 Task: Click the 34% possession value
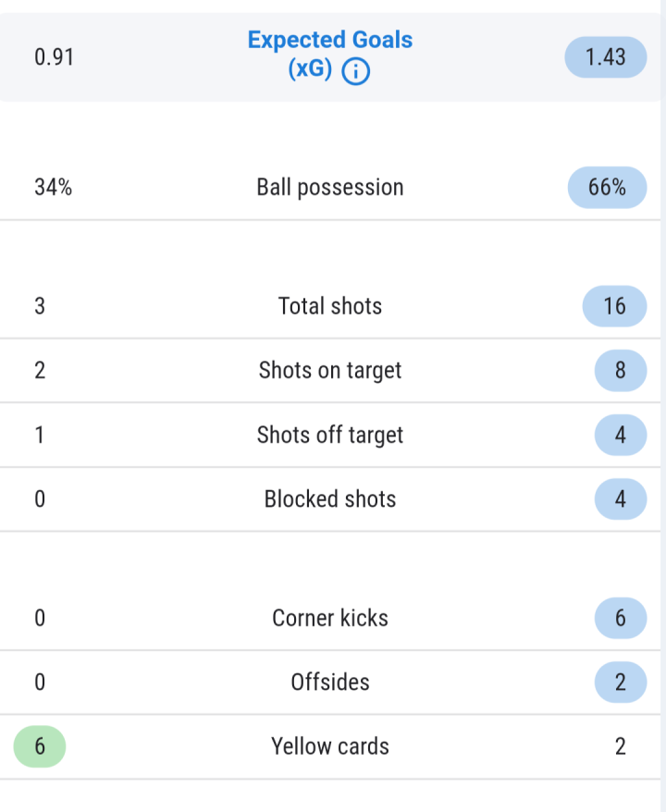(54, 187)
